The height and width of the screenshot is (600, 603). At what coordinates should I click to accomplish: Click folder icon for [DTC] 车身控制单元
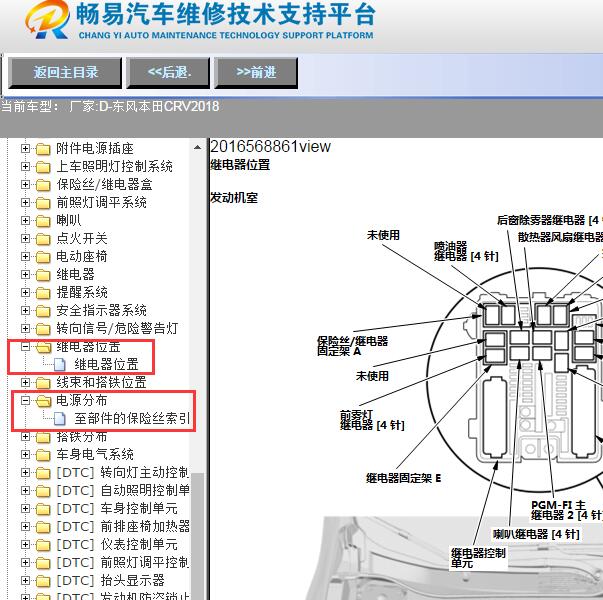click(43, 509)
